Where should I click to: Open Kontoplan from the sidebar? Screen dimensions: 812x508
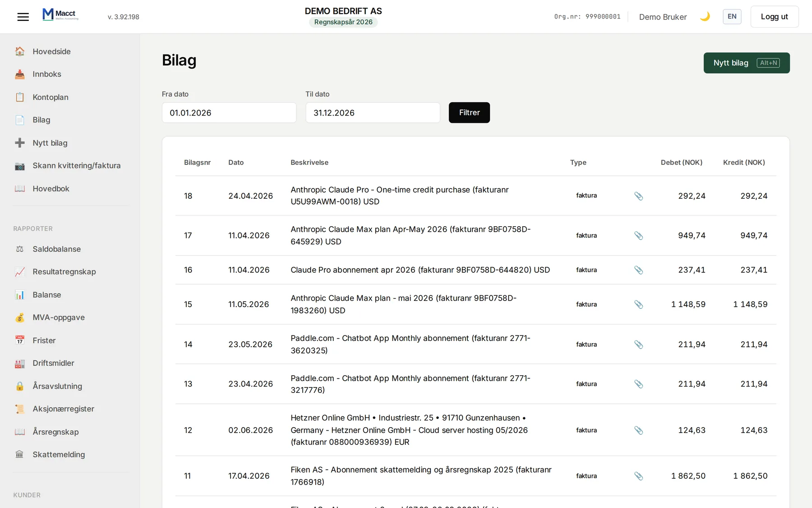point(51,97)
